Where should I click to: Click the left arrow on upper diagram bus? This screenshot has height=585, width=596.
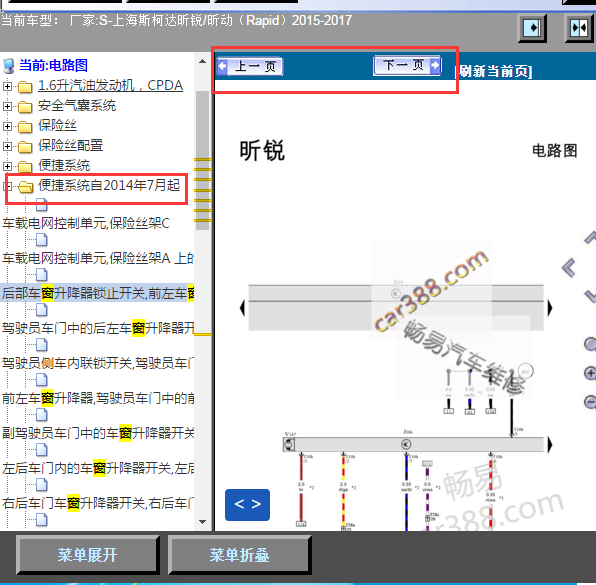(243, 307)
